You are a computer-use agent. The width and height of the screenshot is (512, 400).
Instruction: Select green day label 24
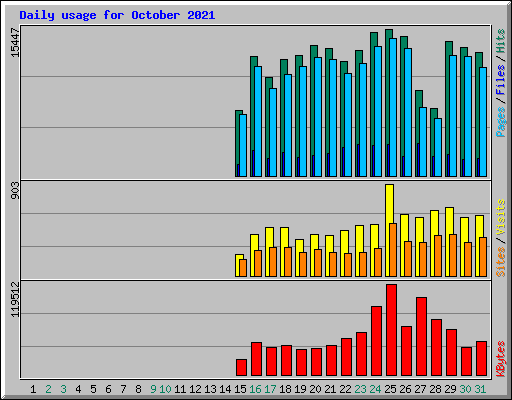pyautogui.click(x=375, y=389)
